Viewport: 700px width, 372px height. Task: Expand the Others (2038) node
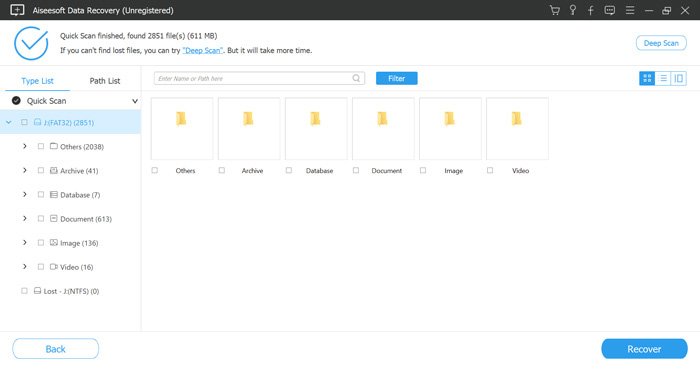(x=25, y=146)
